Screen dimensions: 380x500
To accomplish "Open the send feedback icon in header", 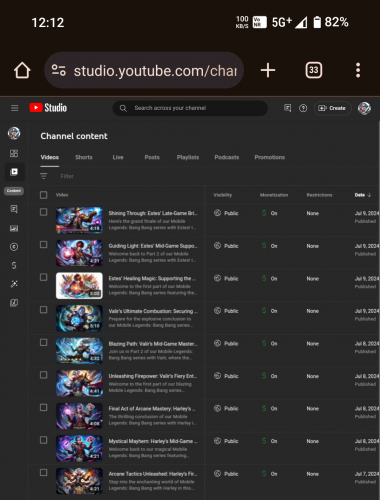I will tap(287, 108).
